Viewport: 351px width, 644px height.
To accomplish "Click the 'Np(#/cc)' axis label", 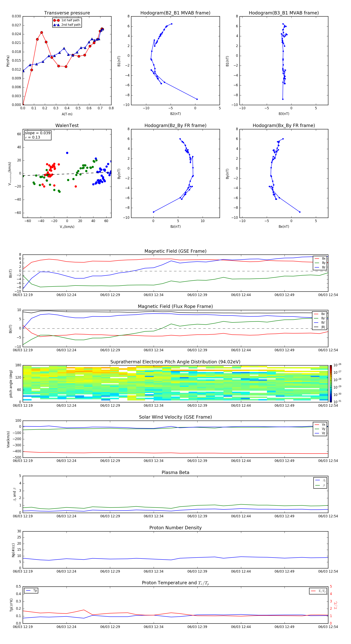I will [x=13, y=550].
